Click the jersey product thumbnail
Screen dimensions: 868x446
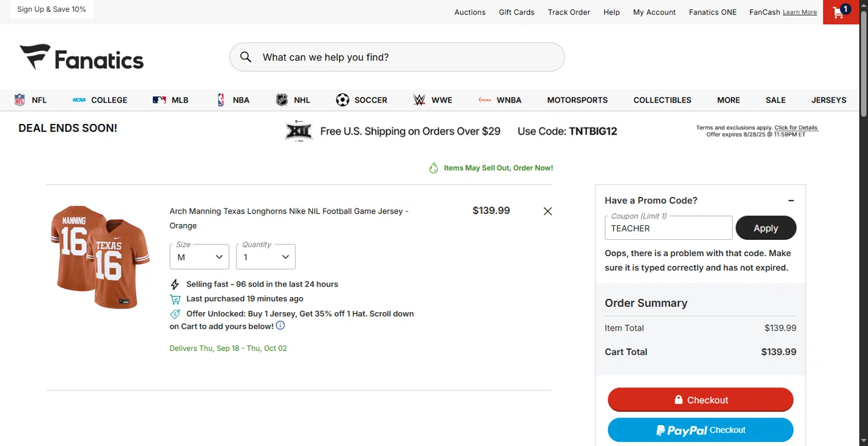pos(100,257)
